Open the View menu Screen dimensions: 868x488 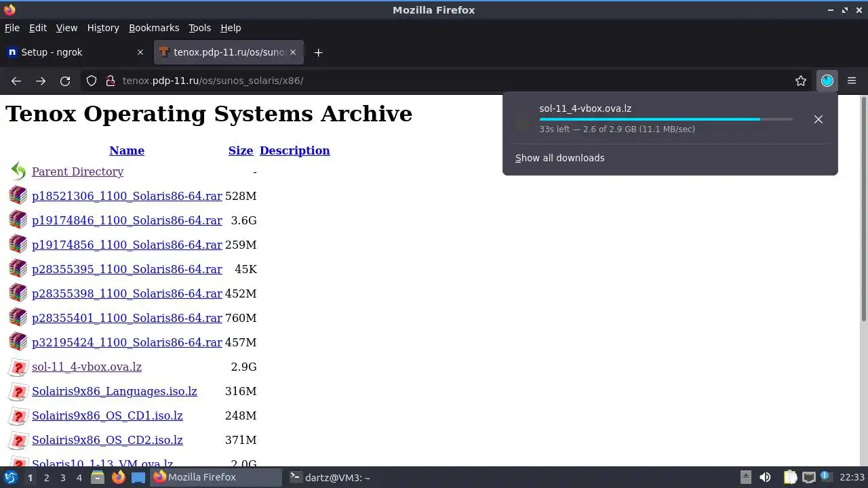click(x=66, y=28)
